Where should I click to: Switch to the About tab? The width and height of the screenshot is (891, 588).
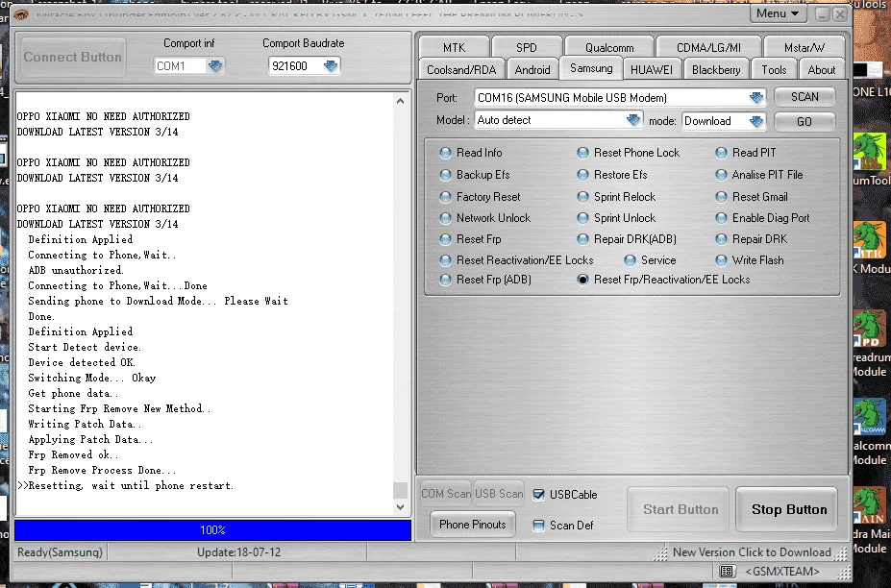point(822,70)
